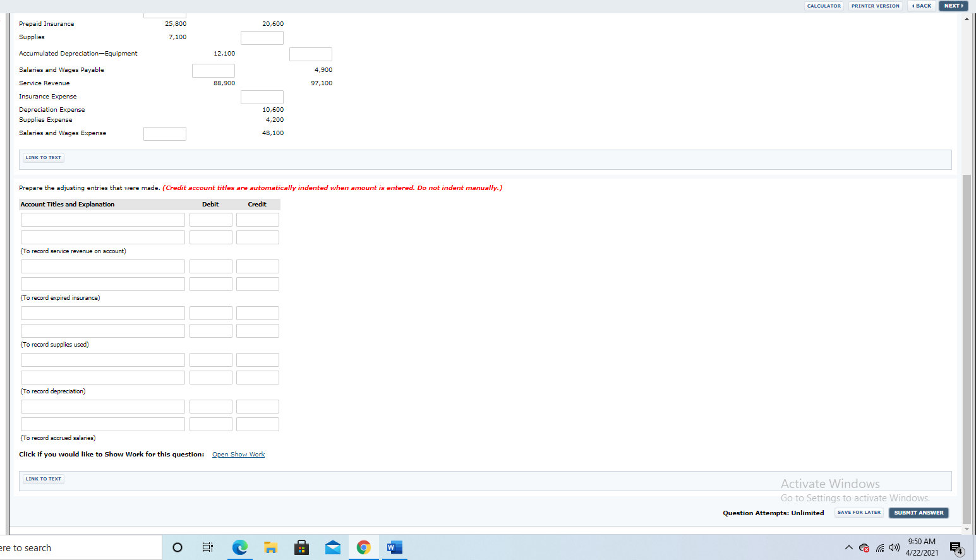
Task: Launch Chrome from the taskbar
Action: point(364,547)
